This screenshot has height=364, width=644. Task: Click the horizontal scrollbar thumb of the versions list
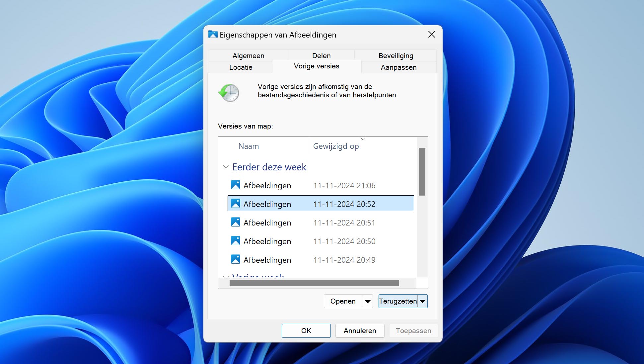314,283
